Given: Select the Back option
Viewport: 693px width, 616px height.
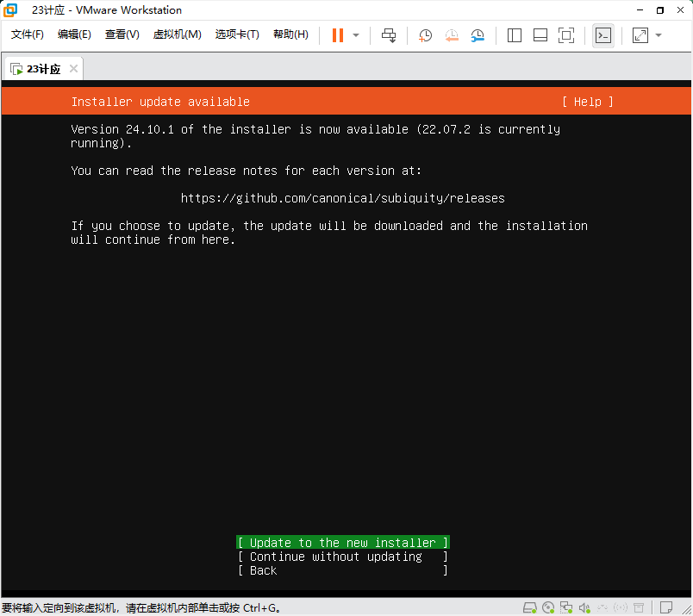Looking at the screenshot, I should [343, 570].
